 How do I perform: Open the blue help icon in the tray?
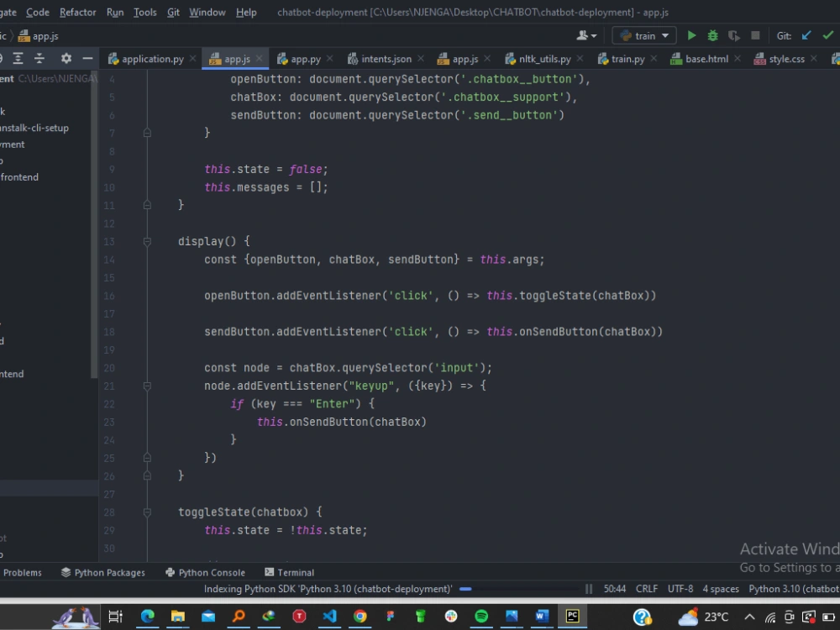(x=642, y=617)
